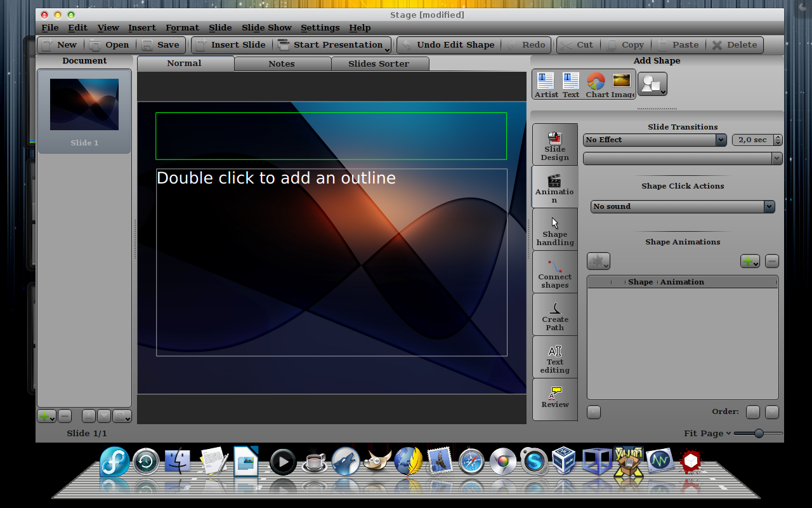Add an Artistic text shape
Image resolution: width=812 pixels, height=508 pixels.
[546, 85]
